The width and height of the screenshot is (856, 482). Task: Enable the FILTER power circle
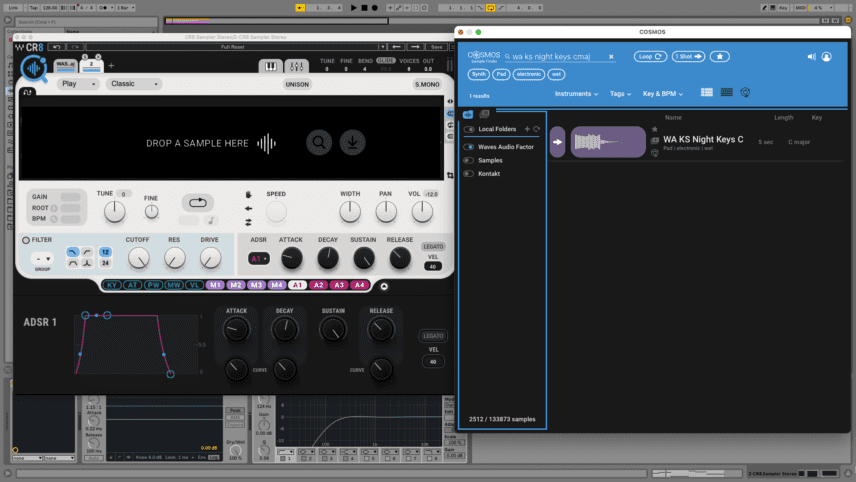click(x=26, y=240)
